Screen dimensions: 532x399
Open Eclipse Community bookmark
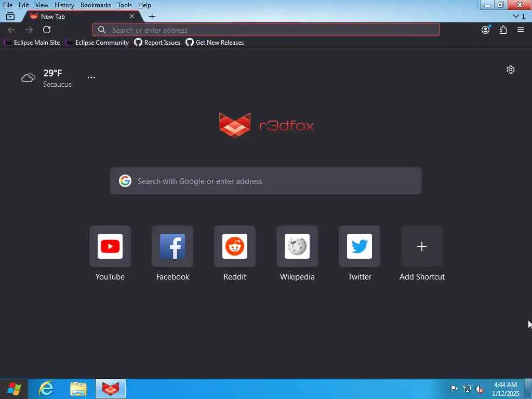(97, 43)
